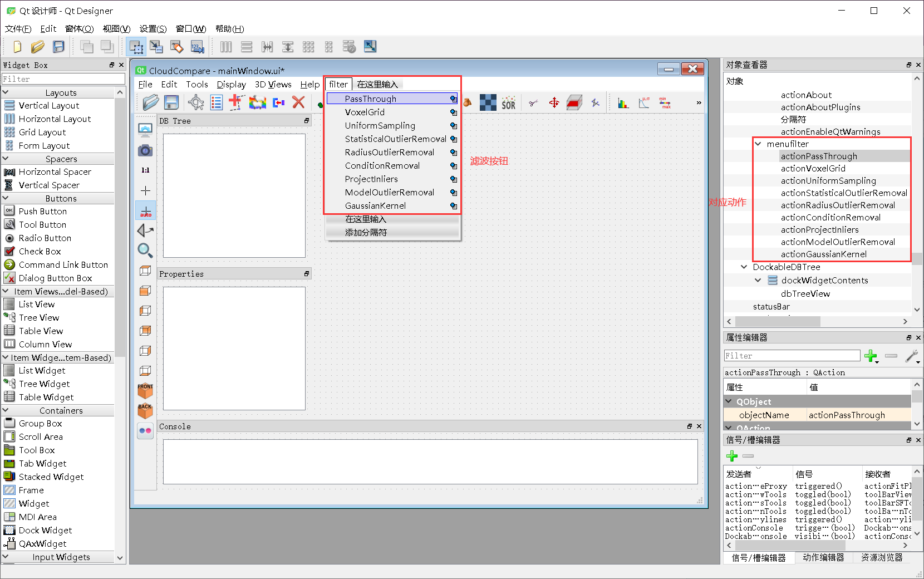Click the Open form folder icon
Image resolution: width=924 pixels, height=579 pixels.
(x=38, y=47)
